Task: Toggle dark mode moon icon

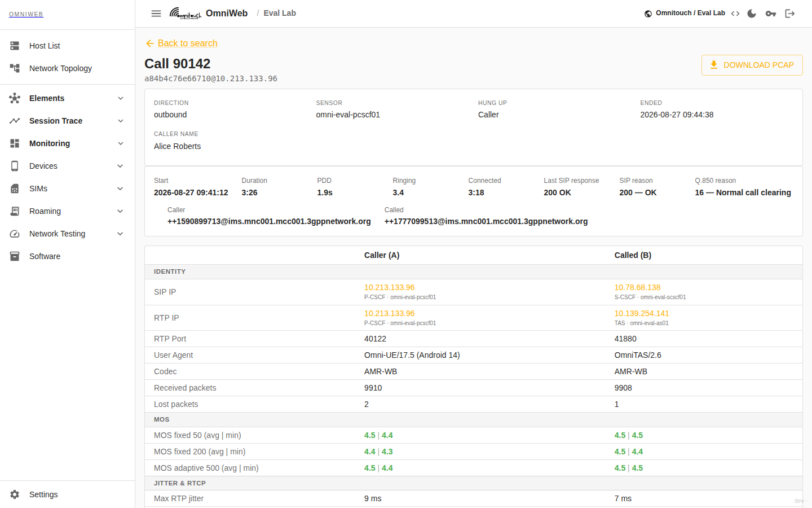Action: click(752, 14)
